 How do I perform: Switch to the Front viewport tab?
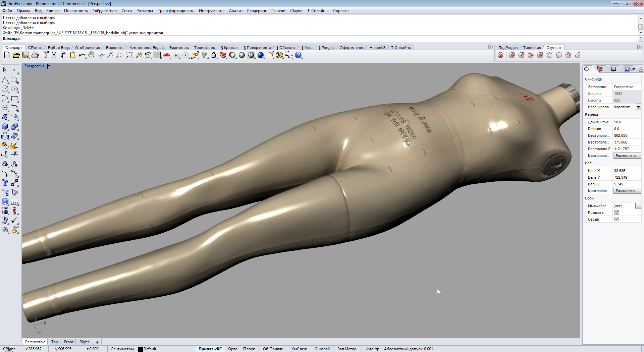click(68, 342)
